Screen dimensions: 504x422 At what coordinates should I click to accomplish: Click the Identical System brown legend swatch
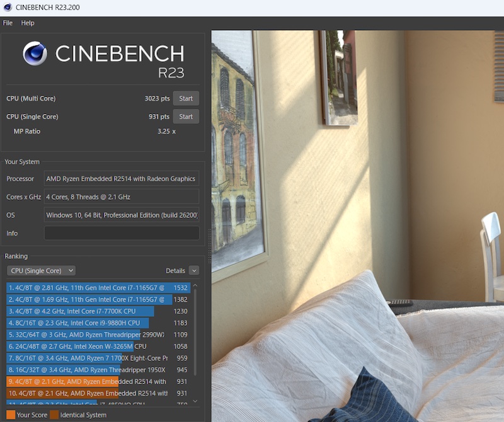pyautogui.click(x=54, y=414)
